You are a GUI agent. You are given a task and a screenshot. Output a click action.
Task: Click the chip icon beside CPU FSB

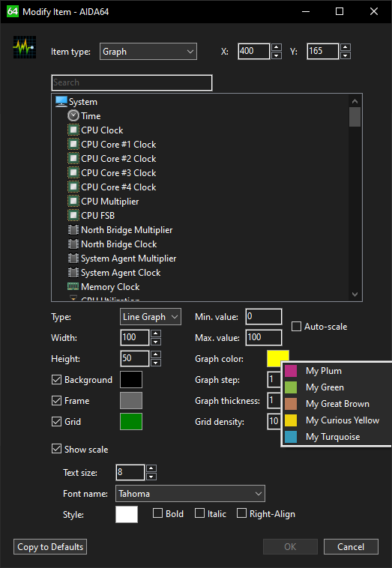[73, 216]
